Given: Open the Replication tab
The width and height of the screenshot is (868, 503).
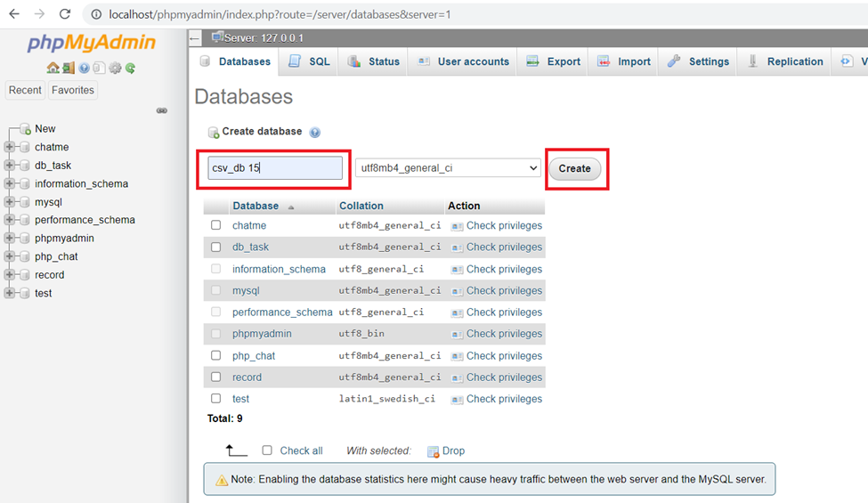Looking at the screenshot, I should pos(785,61).
